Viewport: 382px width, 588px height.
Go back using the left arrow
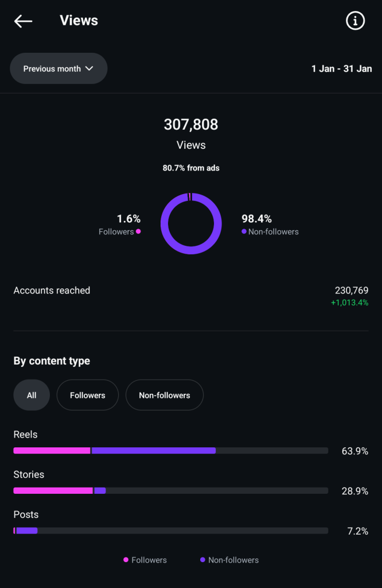[x=23, y=21]
